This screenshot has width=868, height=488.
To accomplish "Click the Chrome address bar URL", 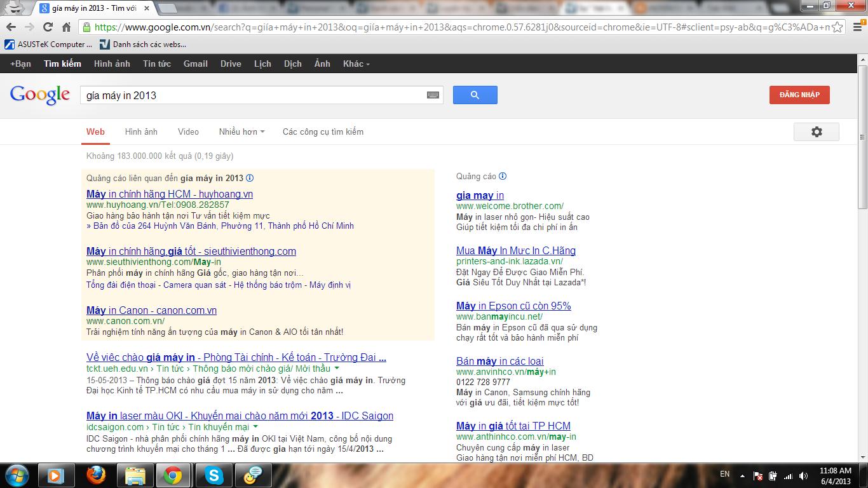I will tap(461, 27).
